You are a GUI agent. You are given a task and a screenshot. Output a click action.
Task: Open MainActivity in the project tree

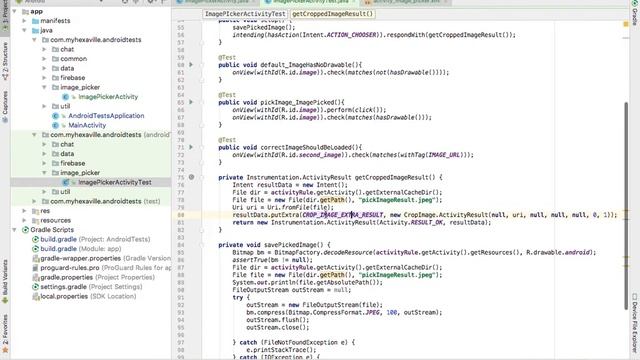(x=87, y=125)
